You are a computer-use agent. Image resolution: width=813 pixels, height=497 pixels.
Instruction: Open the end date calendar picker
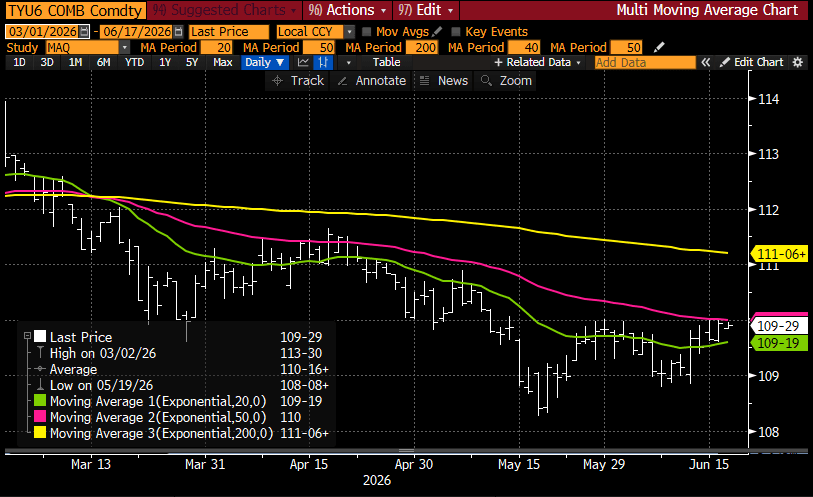(x=178, y=32)
